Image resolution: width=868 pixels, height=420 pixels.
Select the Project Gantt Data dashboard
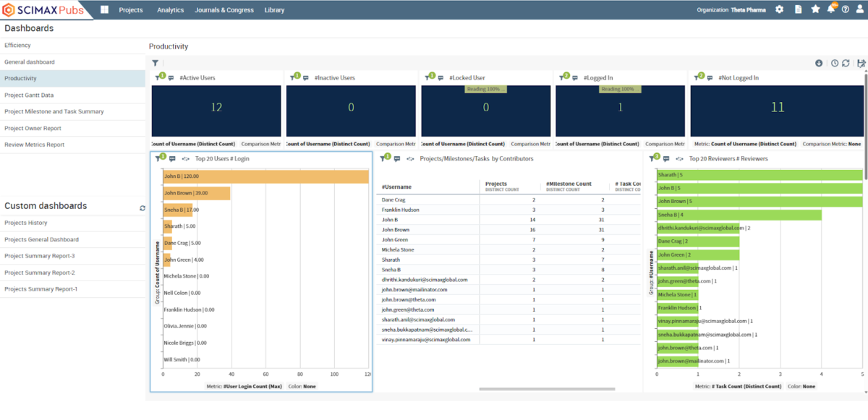coord(72,95)
